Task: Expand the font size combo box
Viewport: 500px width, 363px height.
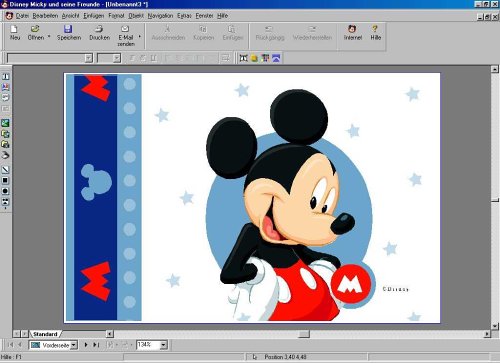Action: [116, 58]
